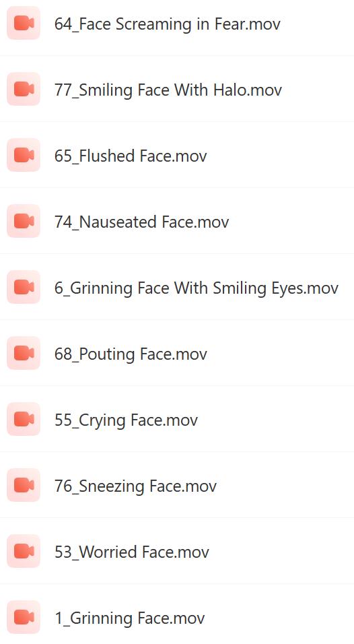Click the video icon next to 55_Crying Face.mov
354x644 pixels.
[24, 419]
